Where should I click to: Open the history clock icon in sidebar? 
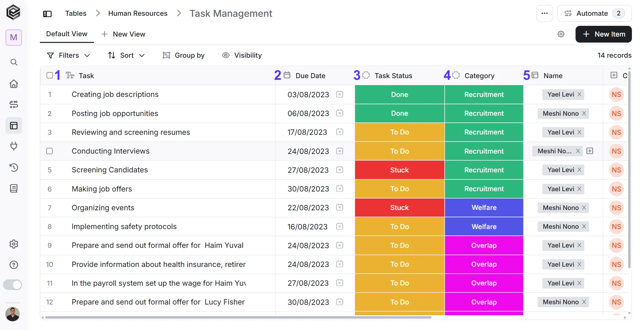click(x=14, y=167)
